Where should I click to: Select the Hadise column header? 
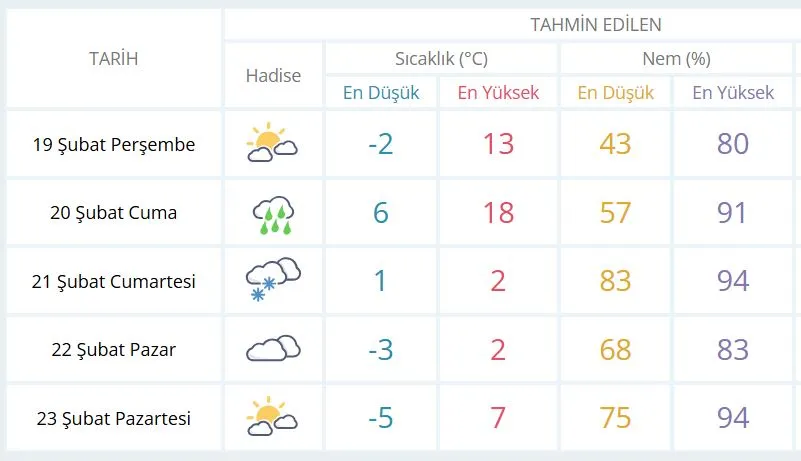pos(273,76)
